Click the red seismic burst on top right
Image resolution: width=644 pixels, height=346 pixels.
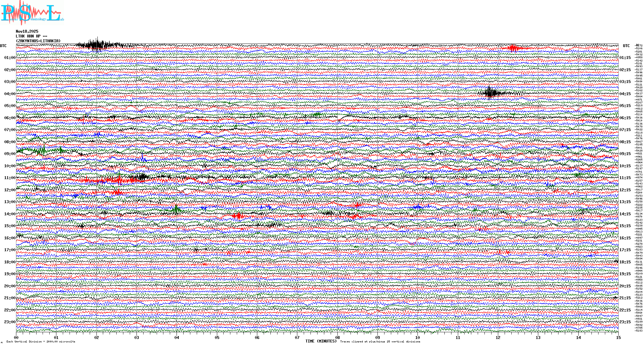[513, 48]
